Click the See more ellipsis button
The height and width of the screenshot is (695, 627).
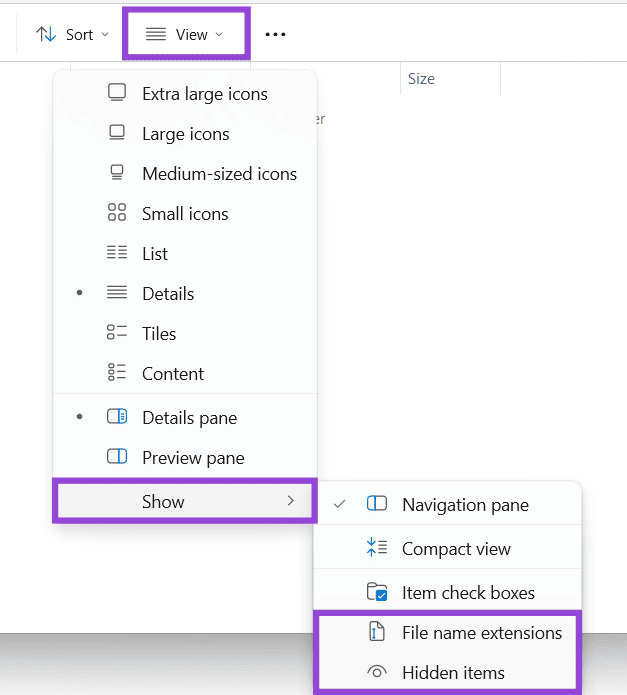[x=275, y=35]
